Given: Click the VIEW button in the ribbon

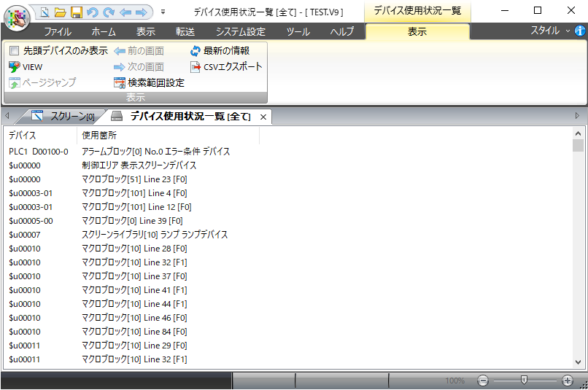Looking at the screenshot, I should point(26,67).
